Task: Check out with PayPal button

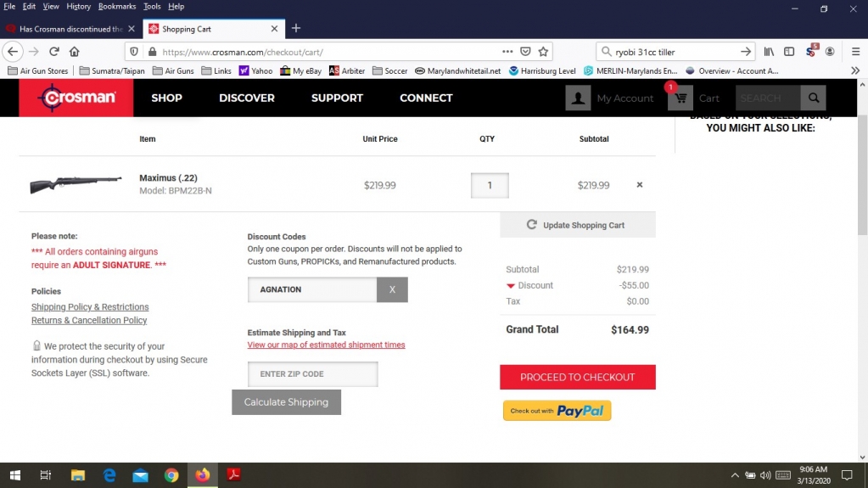Action: click(x=557, y=411)
